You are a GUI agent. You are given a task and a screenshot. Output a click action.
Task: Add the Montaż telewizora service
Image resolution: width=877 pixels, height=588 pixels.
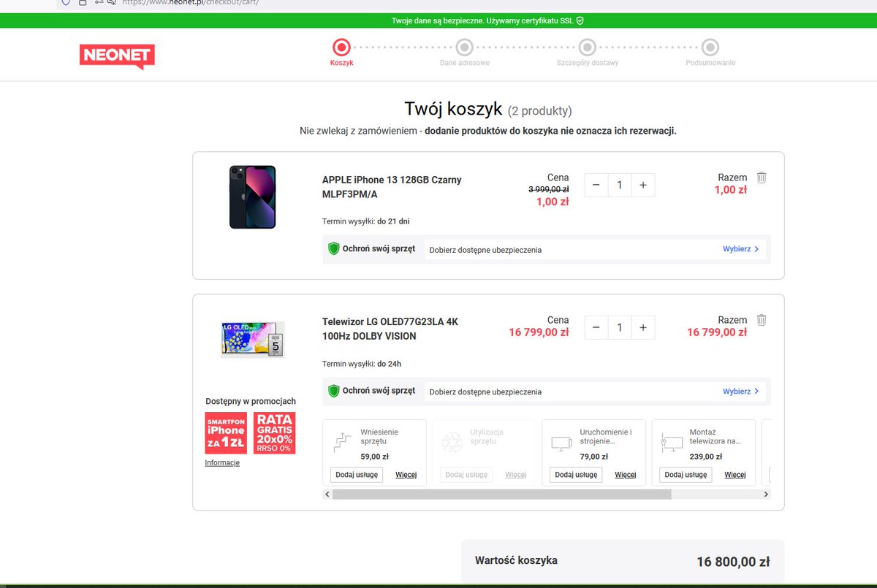click(x=686, y=475)
